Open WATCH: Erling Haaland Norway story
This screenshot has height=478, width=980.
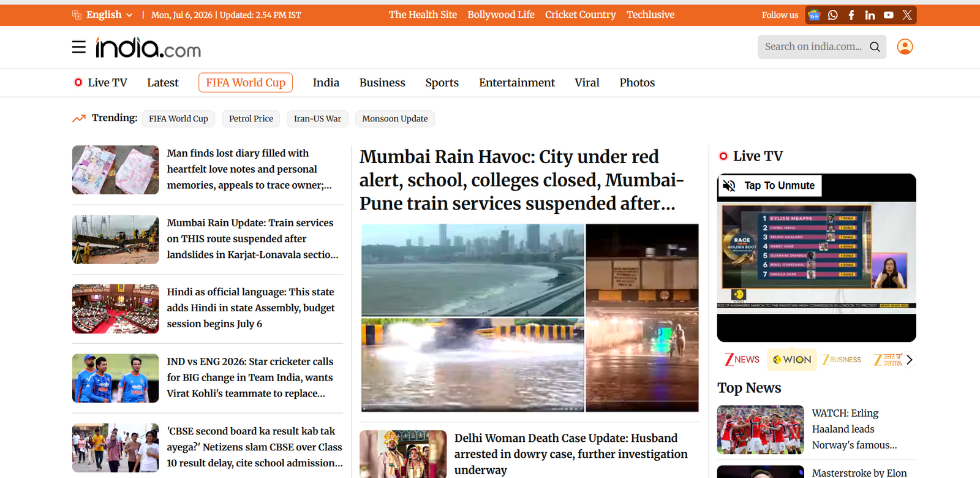pos(854,429)
